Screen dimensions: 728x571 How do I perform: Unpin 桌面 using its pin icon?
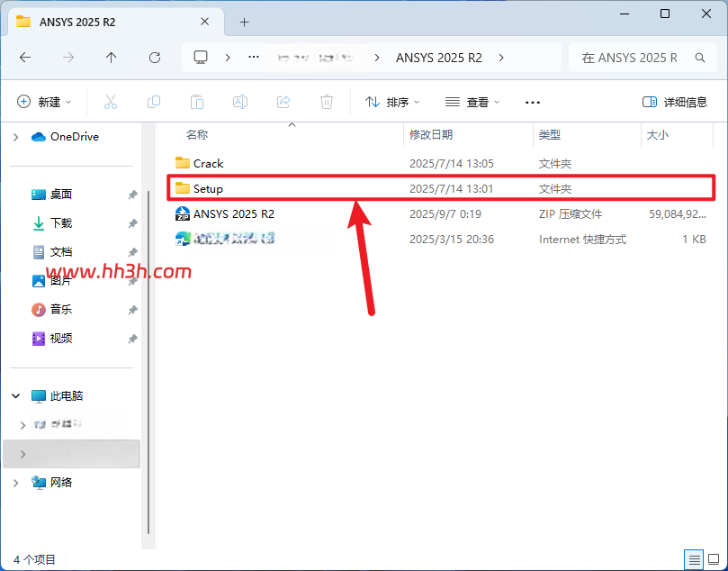tap(133, 195)
